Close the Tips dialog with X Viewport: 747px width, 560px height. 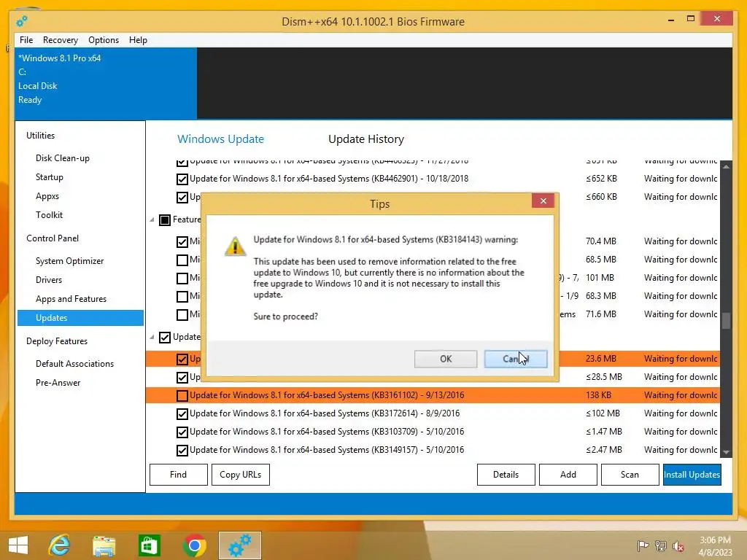tap(543, 201)
